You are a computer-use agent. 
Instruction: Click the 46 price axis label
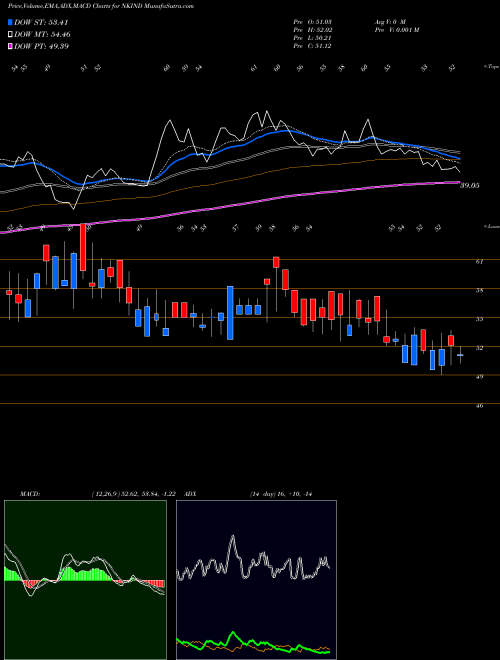(x=479, y=406)
